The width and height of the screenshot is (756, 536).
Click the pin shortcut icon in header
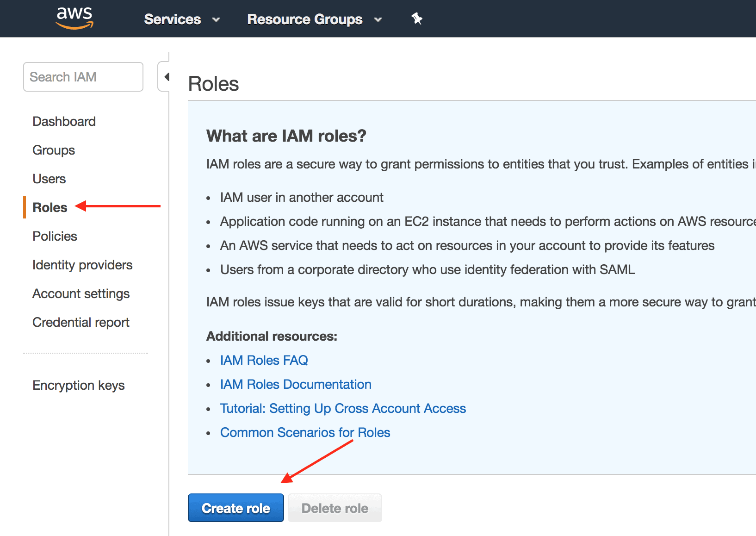pos(417,19)
